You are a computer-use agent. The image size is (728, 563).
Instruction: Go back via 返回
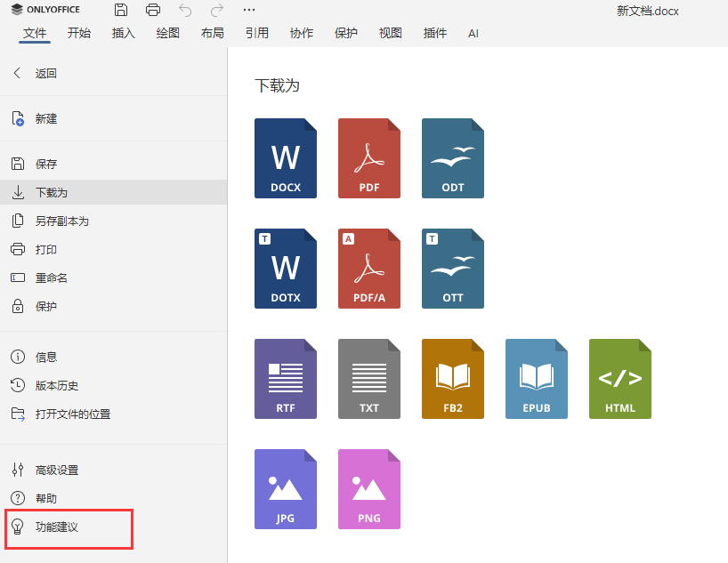click(x=113, y=73)
